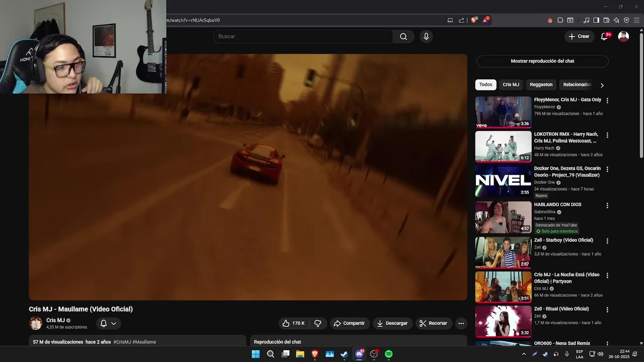Screen dimensions: 644x362
Task: Open the YouTube notifications bell
Action: [x=605, y=36]
